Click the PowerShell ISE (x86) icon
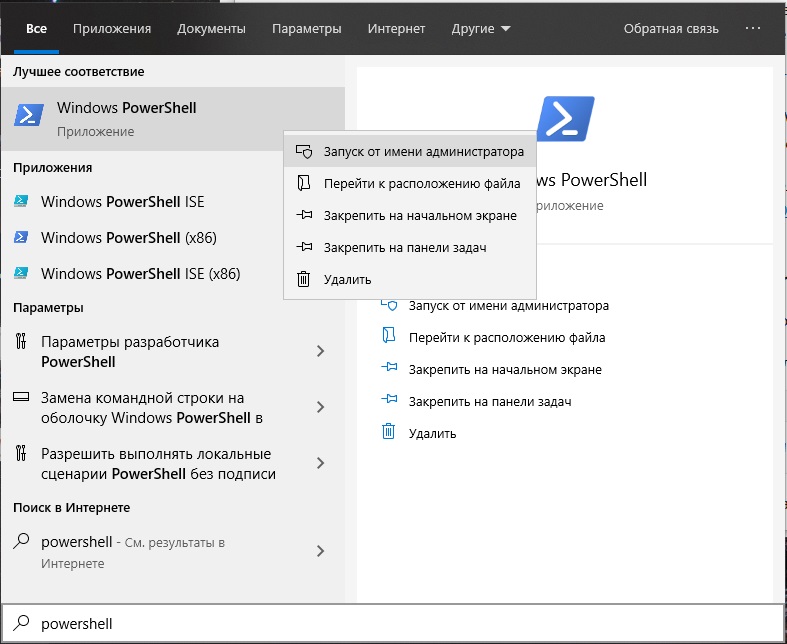Image resolution: width=787 pixels, height=644 pixels. 21,273
